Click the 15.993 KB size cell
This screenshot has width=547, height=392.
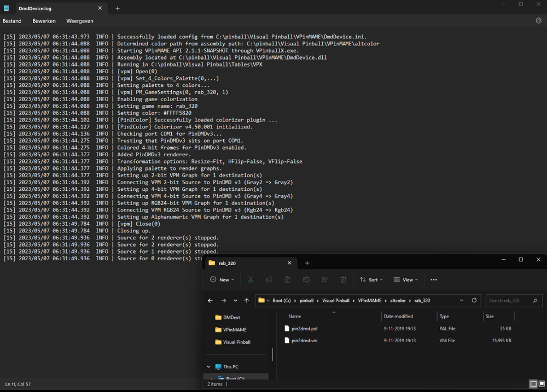point(501,341)
